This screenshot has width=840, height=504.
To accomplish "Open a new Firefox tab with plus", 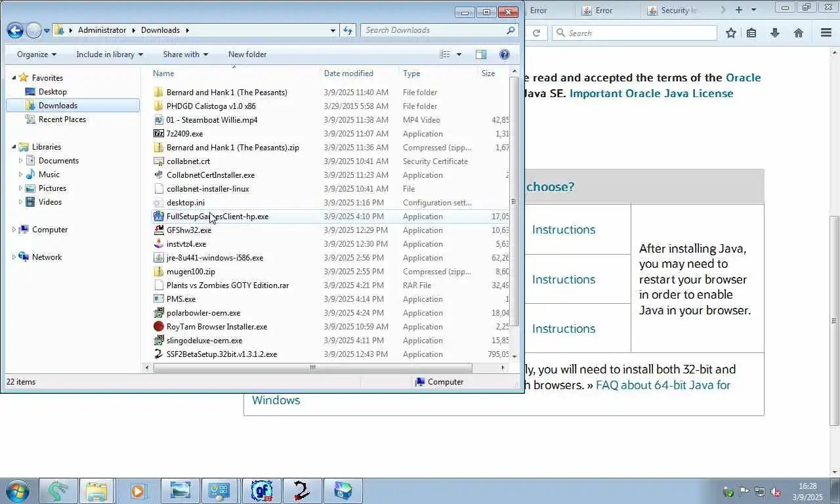I will pos(739,10).
